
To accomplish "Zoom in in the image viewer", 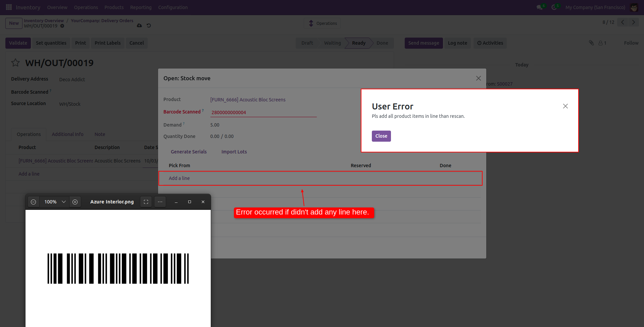I will pyautogui.click(x=75, y=202).
